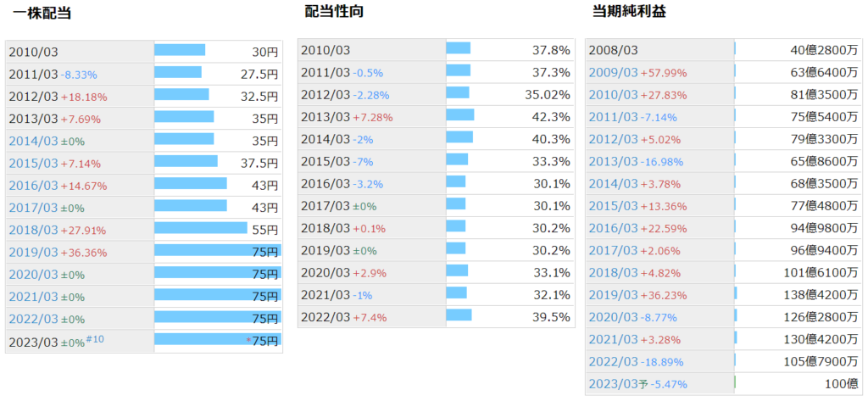Select the *75円 value for 2023/03
The width and height of the screenshot is (868, 401).
[x=263, y=341]
